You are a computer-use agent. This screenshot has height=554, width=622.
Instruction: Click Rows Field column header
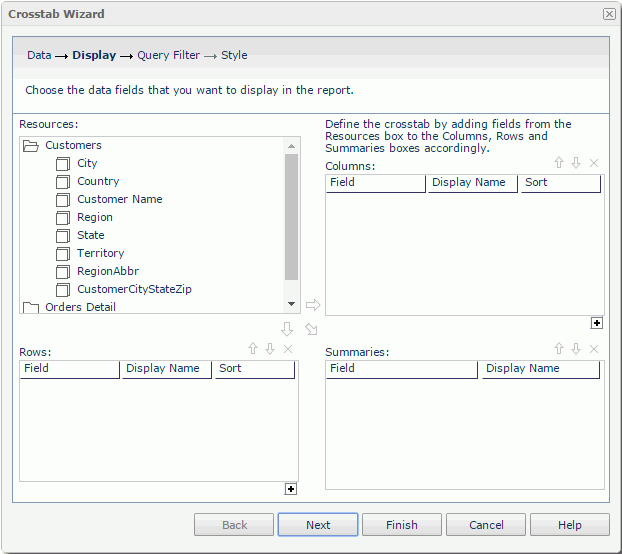(69, 369)
